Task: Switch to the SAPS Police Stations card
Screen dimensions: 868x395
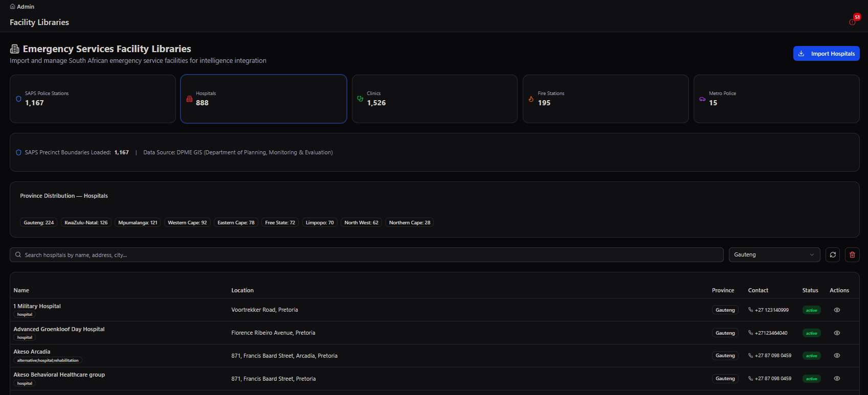Action: (93, 99)
